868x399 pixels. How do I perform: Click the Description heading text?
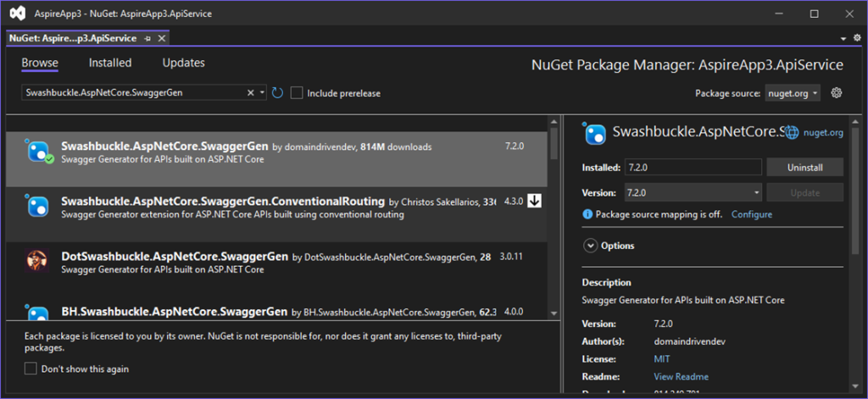[606, 282]
